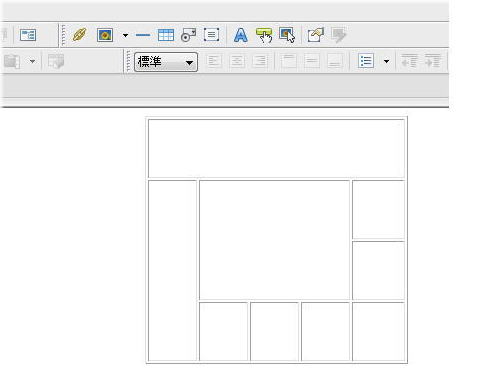Increase indent of paragraph
494x373 pixels.
(x=433, y=61)
